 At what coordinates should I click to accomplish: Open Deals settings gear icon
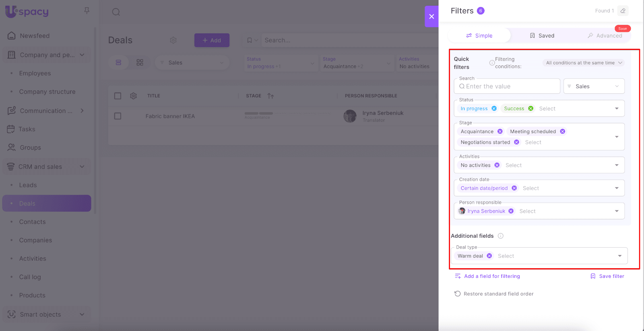pyautogui.click(x=173, y=40)
